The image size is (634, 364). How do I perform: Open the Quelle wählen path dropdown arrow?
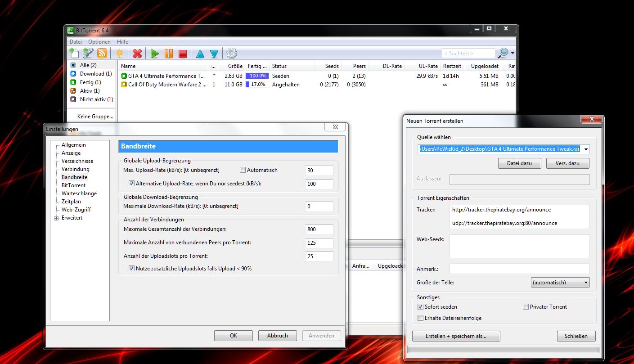585,149
